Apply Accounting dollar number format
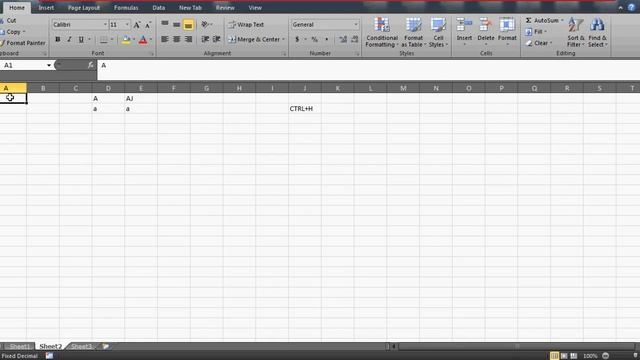The height and width of the screenshot is (360, 640). pyautogui.click(x=297, y=40)
